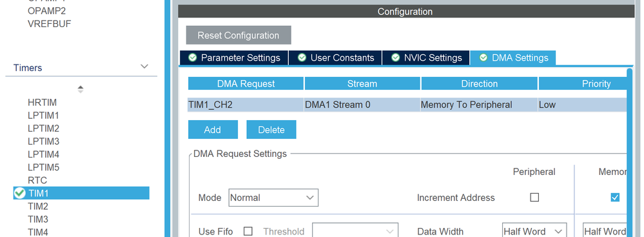Click the Parameter Settings tab check icon

tap(192, 57)
